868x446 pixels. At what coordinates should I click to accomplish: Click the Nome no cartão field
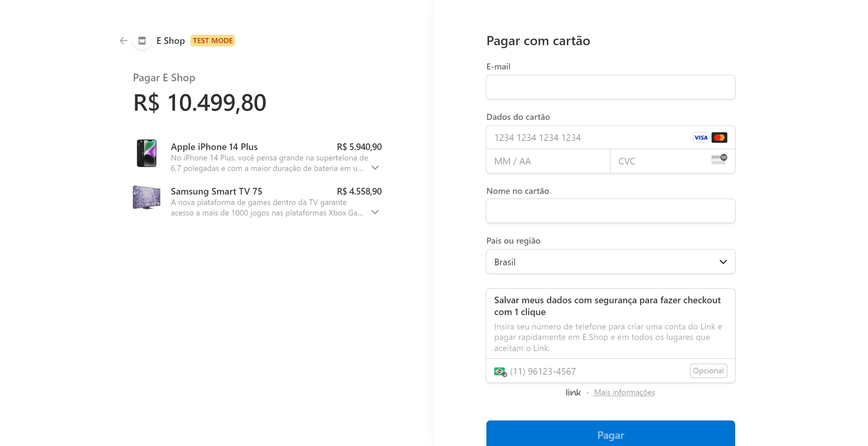(x=610, y=211)
